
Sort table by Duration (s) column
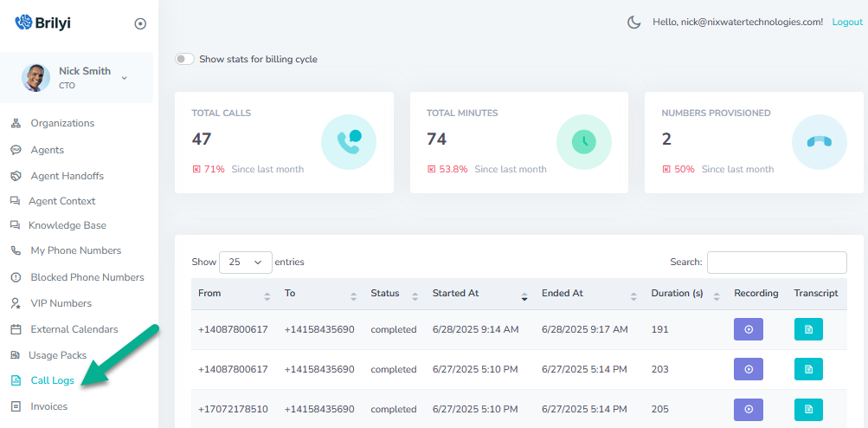[684, 294]
